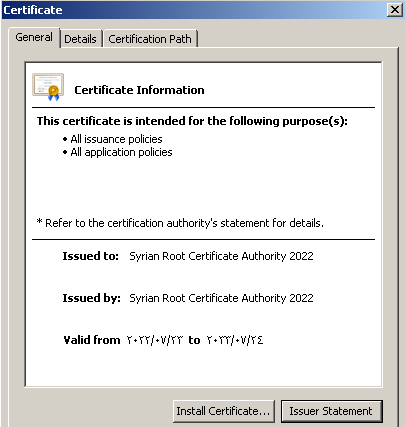This screenshot has width=406, height=427.
Task: Open the Issuer Statement
Action: point(331,411)
